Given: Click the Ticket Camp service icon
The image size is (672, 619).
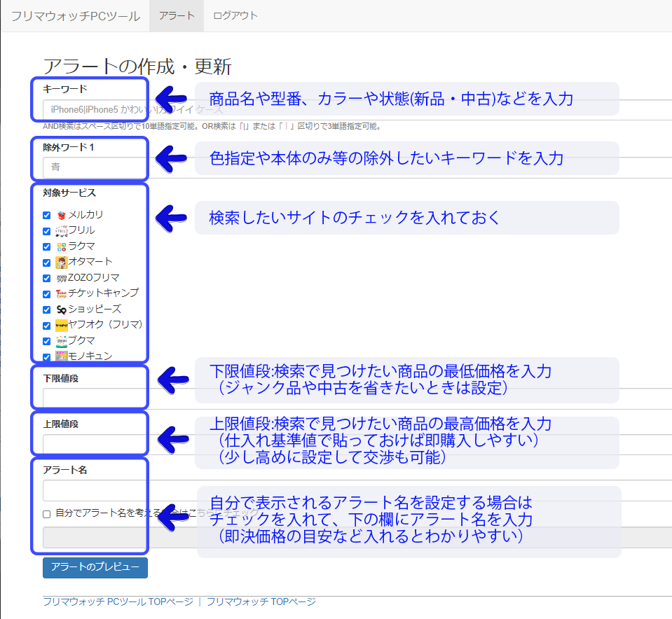Looking at the screenshot, I should tap(61, 293).
